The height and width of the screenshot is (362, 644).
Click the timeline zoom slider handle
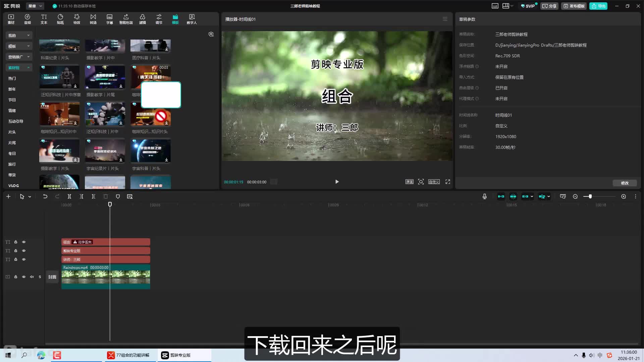(590, 197)
